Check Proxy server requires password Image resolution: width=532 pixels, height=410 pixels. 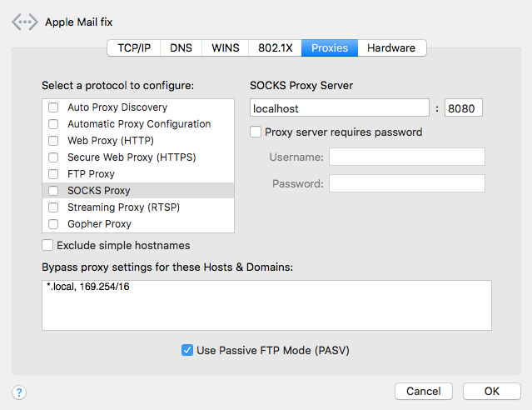[x=256, y=132]
